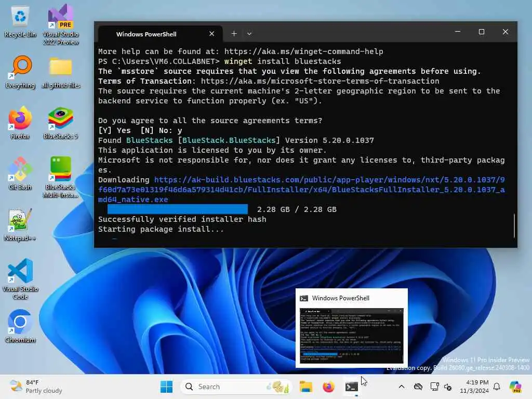Viewport: 532px width, 399px height.
Task: Open the weather widget showing 84°F
Action: coord(36,387)
